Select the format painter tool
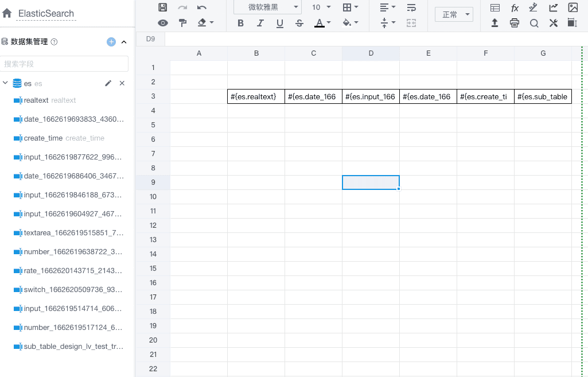The height and width of the screenshot is (377, 588). 182,23
